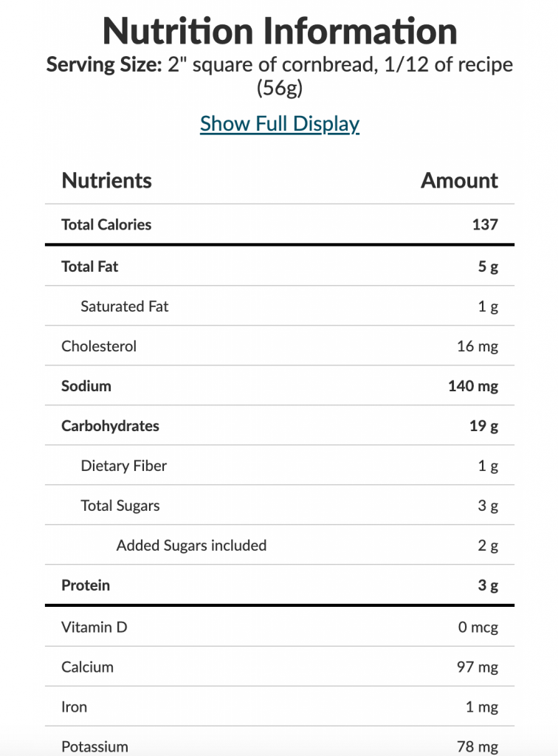Click the Dietary Fiber row label
The width and height of the screenshot is (558, 756).
pos(124,466)
